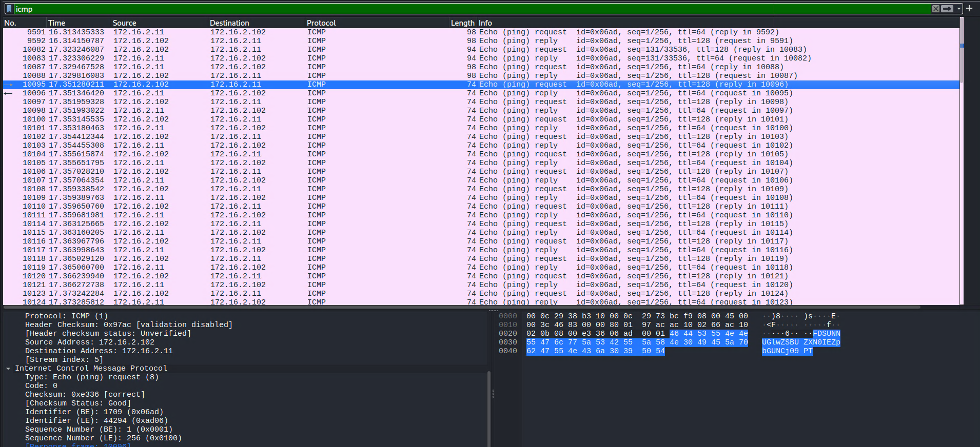
Task: Select packet number 10108 row
Action: (481, 189)
